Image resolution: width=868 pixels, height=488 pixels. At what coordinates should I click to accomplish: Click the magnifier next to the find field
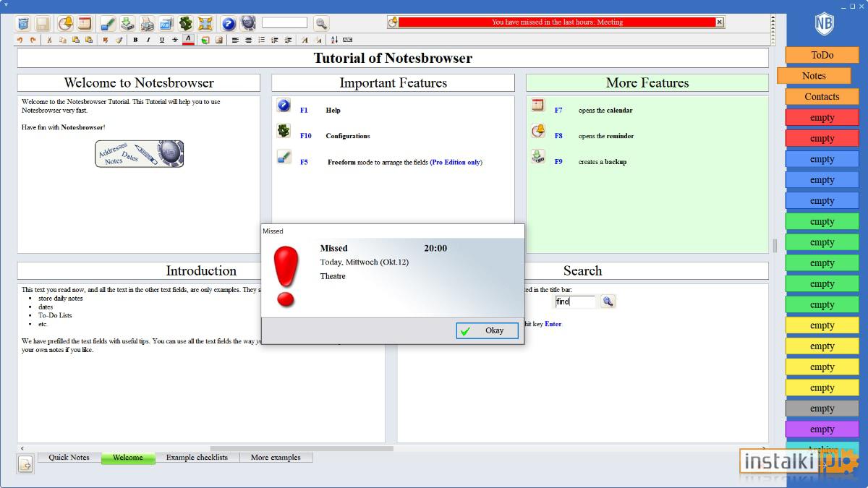(x=608, y=301)
